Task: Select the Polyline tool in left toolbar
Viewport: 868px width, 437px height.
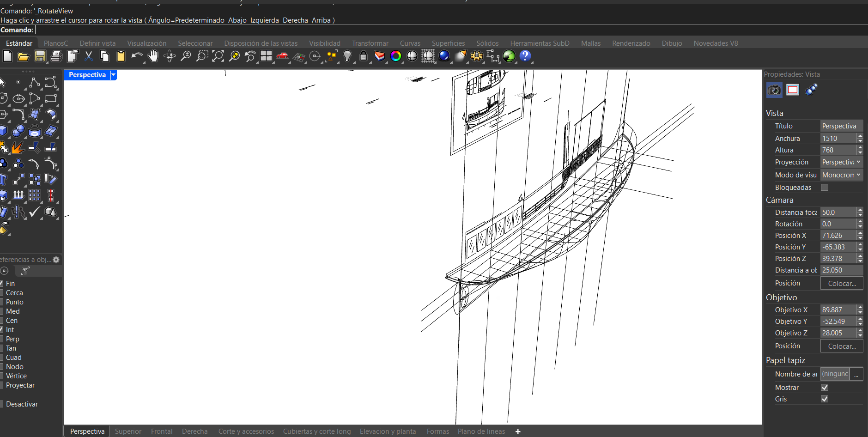Action: pos(35,83)
